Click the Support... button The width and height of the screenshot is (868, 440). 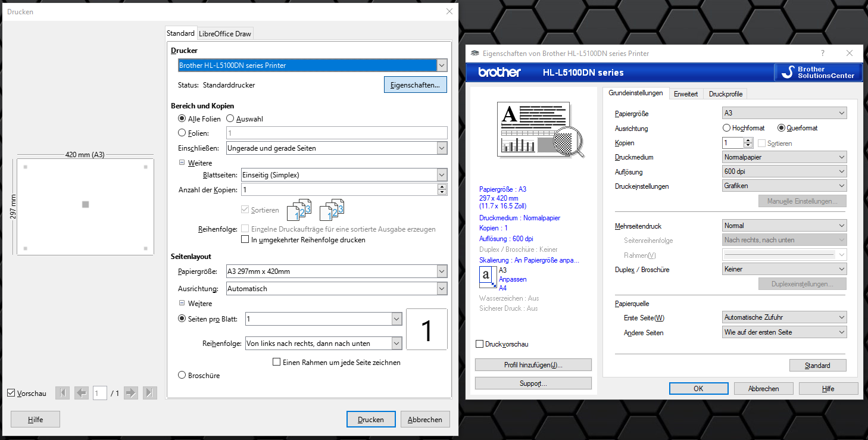[x=533, y=383]
